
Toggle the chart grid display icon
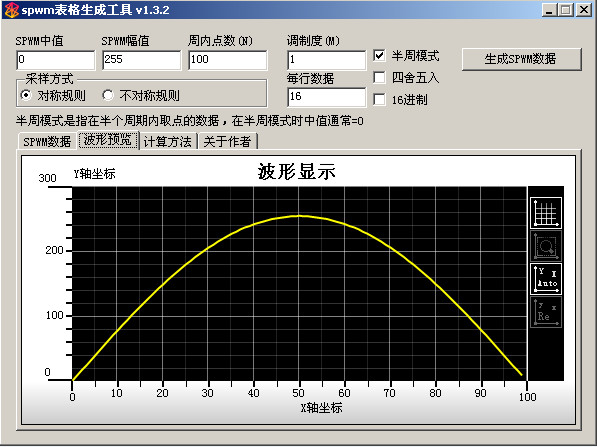[546, 213]
